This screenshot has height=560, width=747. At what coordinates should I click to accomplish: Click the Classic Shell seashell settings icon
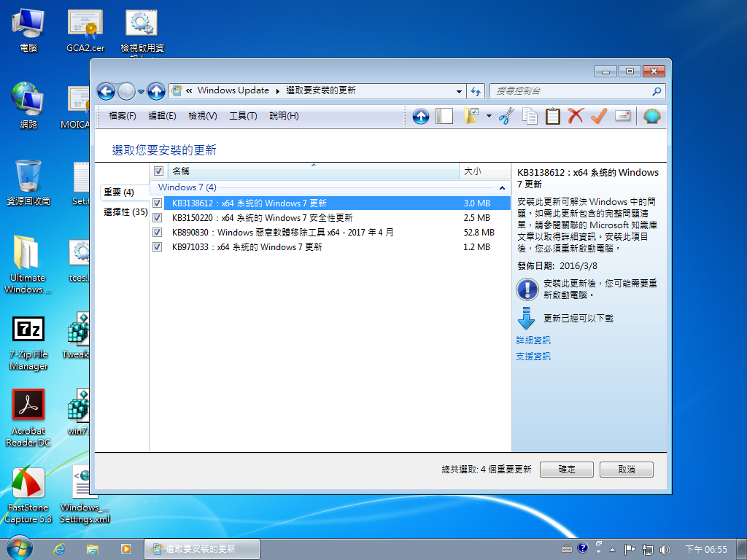tap(651, 116)
